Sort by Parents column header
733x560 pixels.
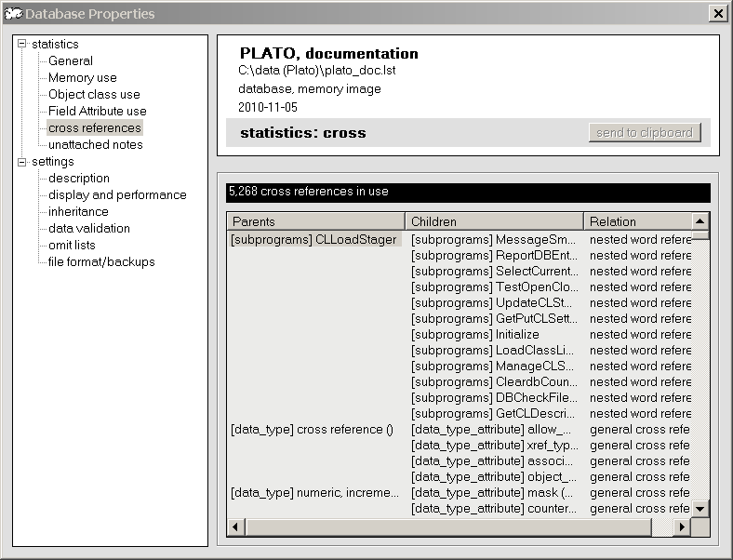pos(315,221)
